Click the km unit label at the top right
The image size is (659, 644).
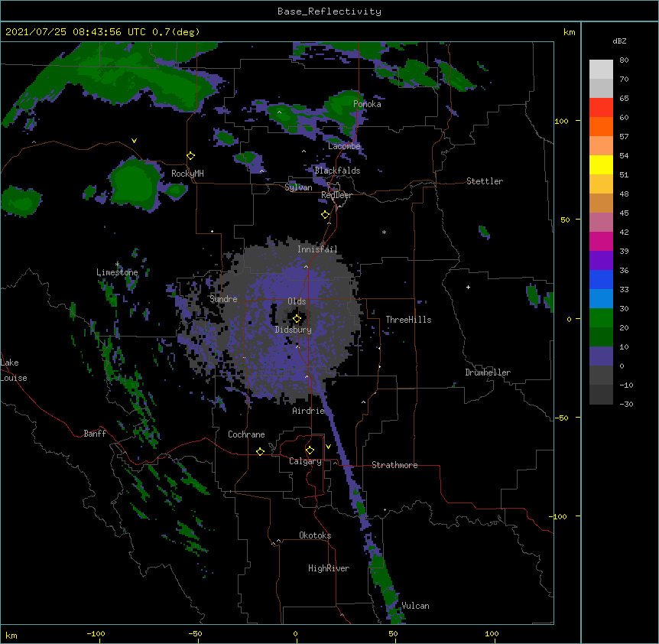[x=570, y=32]
